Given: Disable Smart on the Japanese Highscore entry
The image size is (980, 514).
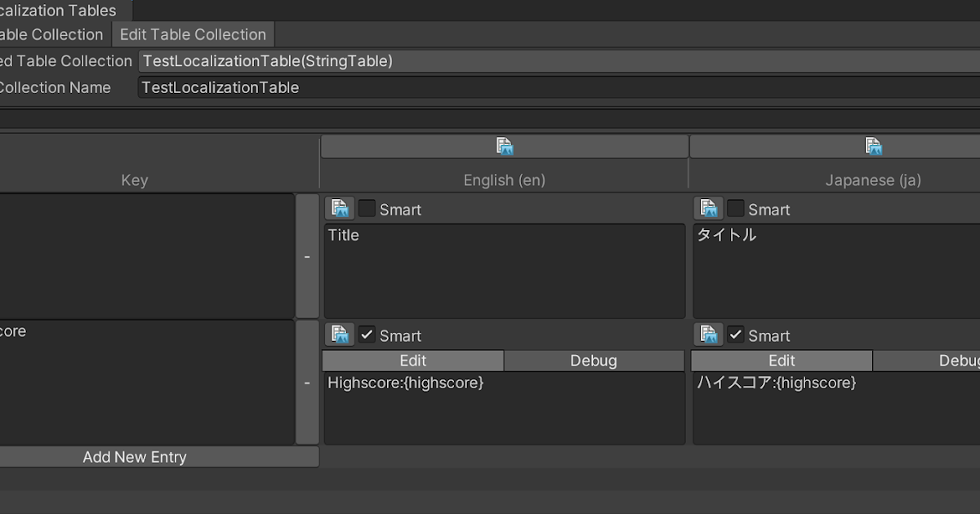Looking at the screenshot, I should 736,335.
